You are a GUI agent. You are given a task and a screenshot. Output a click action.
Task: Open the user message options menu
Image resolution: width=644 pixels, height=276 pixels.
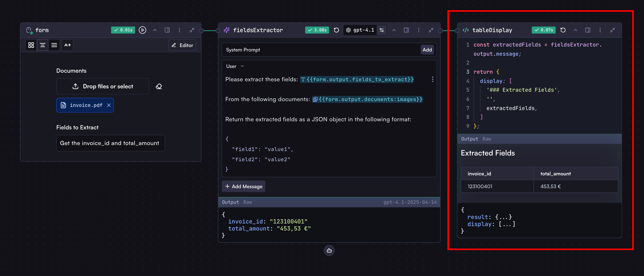click(432, 79)
